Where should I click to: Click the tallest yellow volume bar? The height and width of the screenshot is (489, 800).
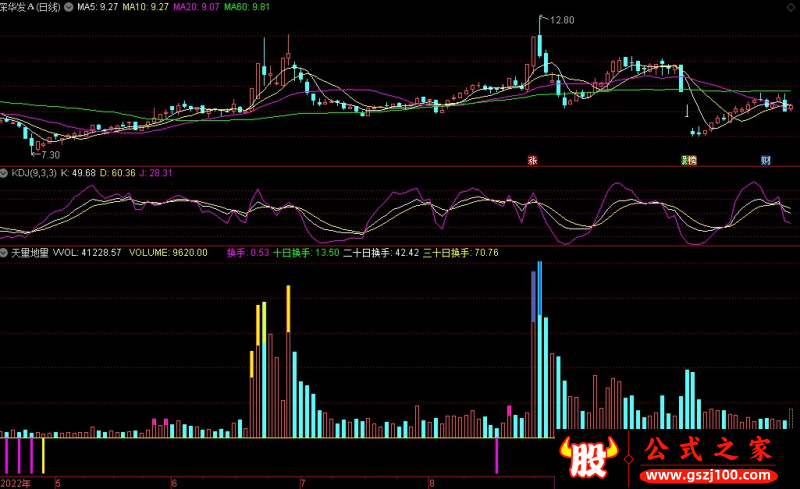point(288,309)
